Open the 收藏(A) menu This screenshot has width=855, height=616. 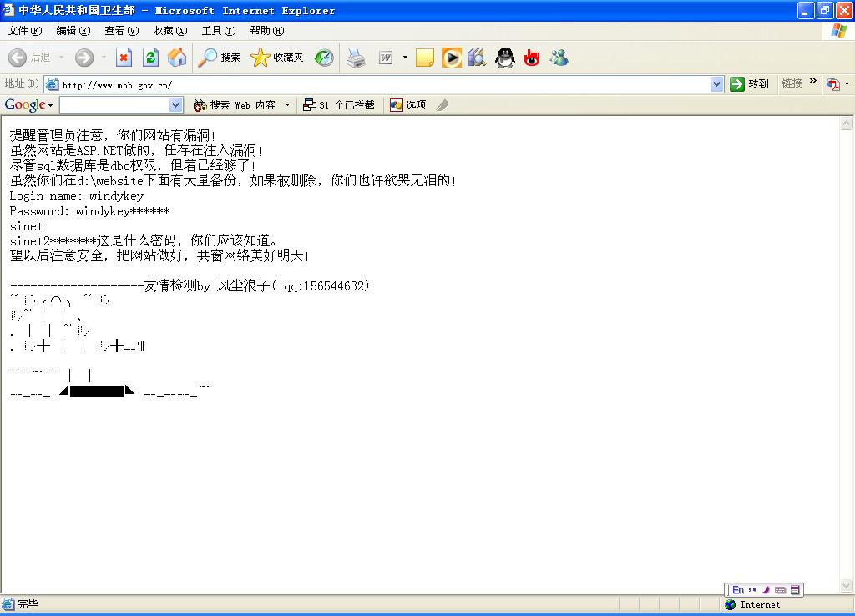coord(169,31)
